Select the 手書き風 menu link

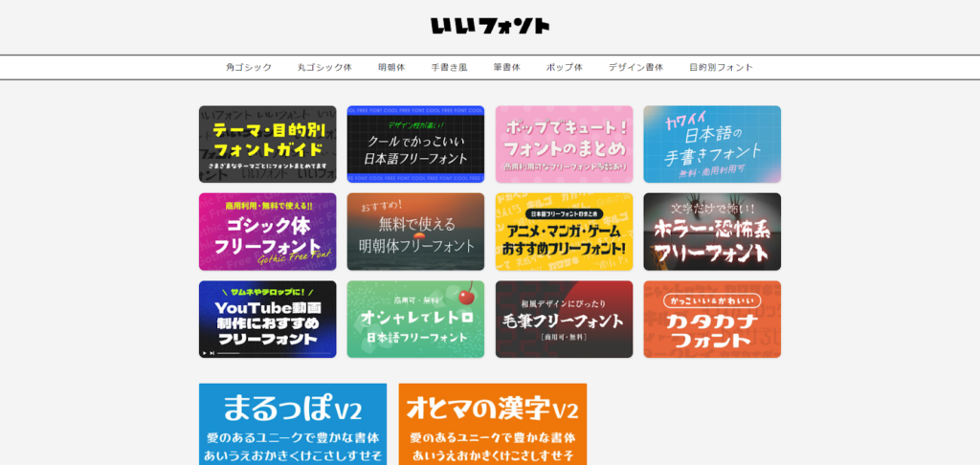[x=449, y=68]
